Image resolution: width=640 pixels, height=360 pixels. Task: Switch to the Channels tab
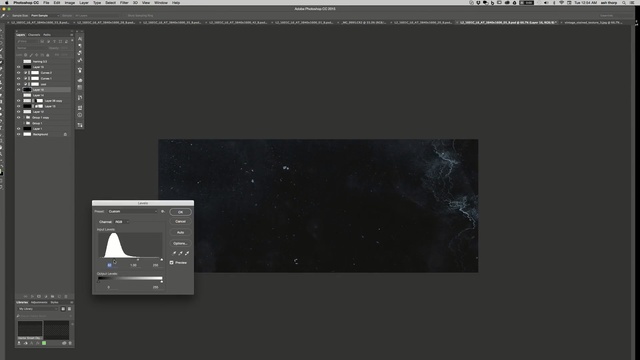point(34,35)
